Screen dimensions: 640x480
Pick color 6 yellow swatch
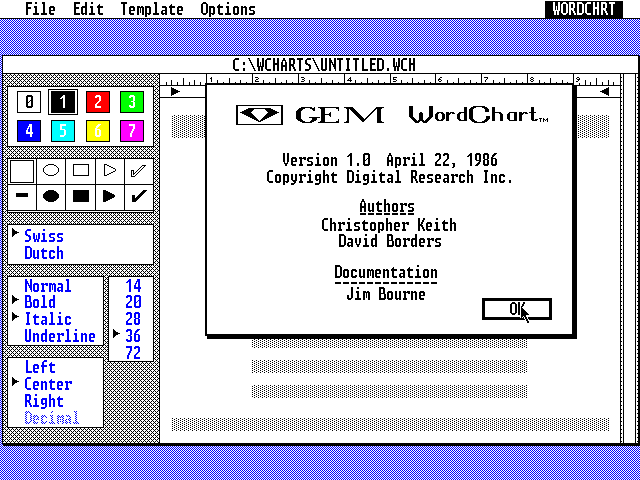pyautogui.click(x=98, y=131)
